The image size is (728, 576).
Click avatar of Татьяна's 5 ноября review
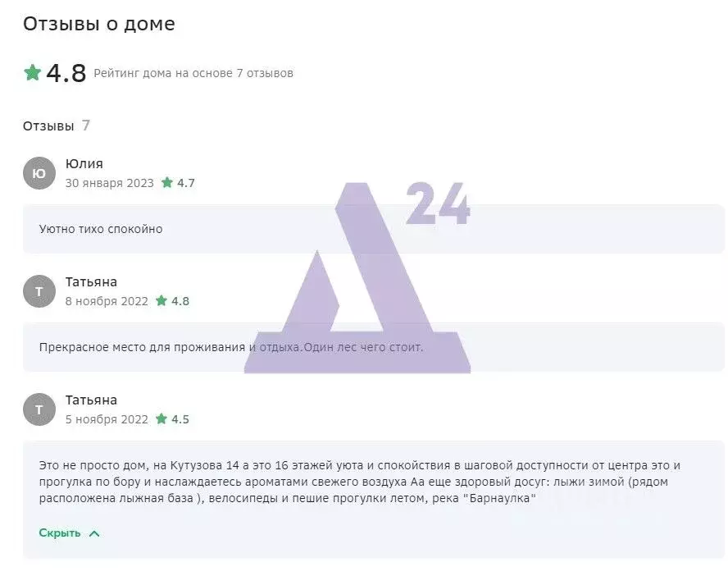pyautogui.click(x=39, y=409)
